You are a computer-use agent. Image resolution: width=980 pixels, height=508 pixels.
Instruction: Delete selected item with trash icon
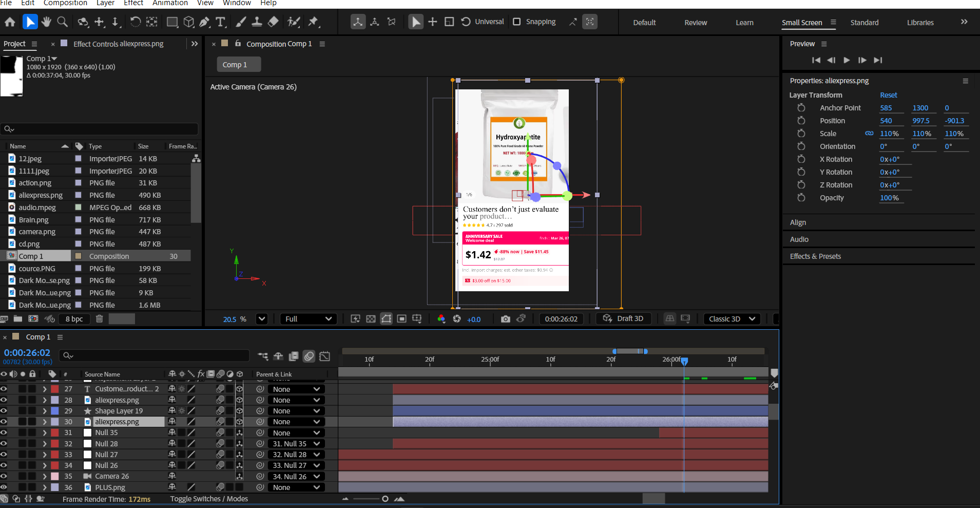(x=100, y=319)
